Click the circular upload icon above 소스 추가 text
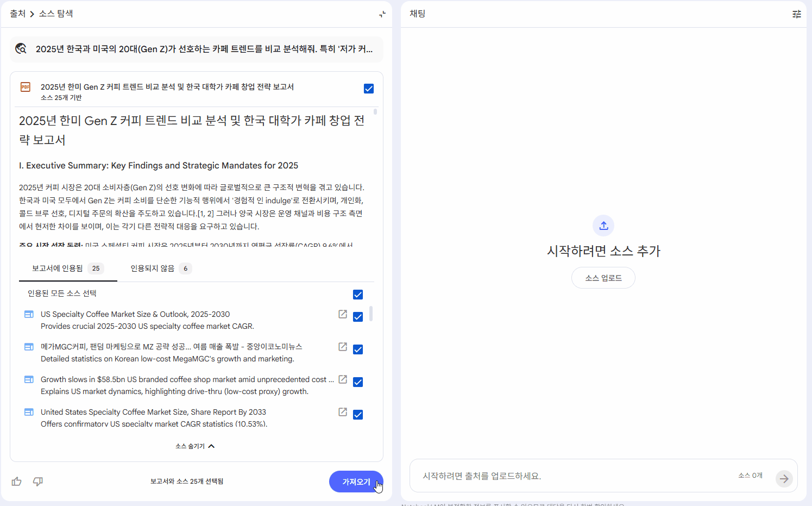The image size is (812, 506). [x=603, y=225]
